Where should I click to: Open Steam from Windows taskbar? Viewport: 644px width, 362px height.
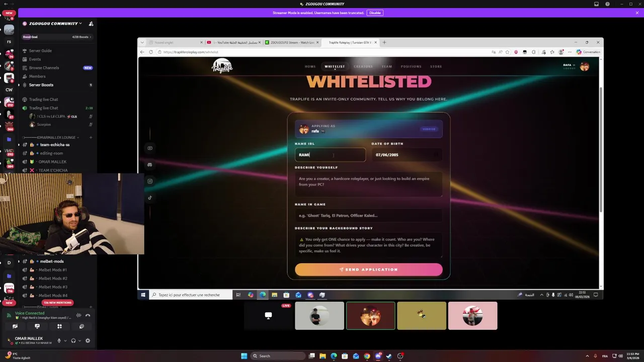389,356
